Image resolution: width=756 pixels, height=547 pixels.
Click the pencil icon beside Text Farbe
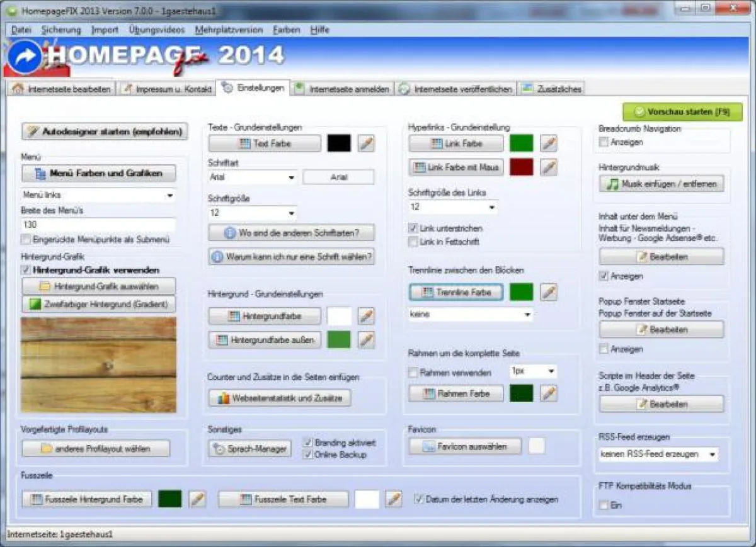click(365, 143)
